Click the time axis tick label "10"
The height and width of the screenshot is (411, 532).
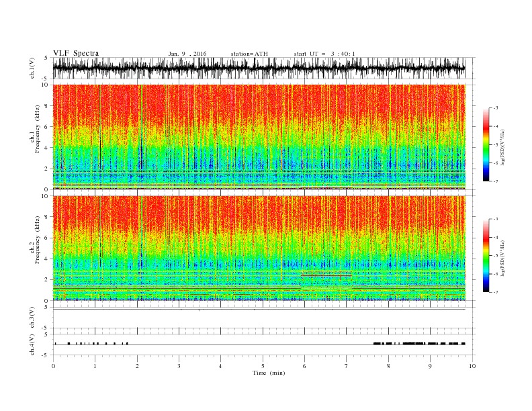point(472,366)
